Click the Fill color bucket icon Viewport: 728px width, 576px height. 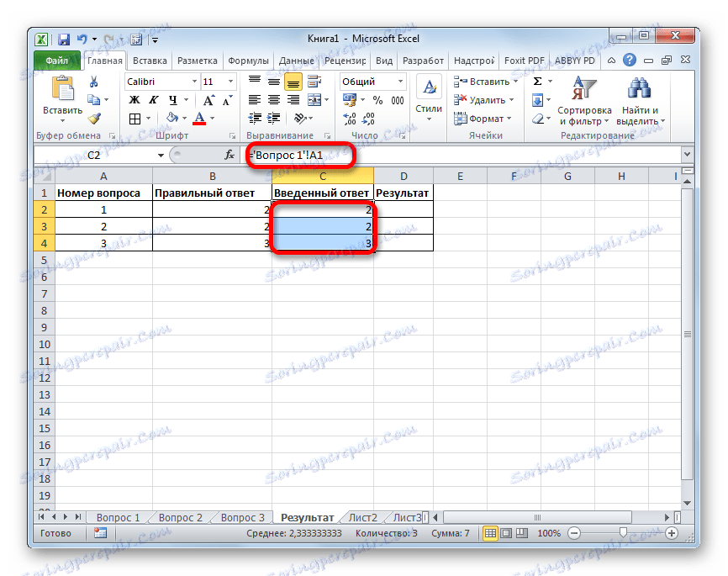pos(172,118)
